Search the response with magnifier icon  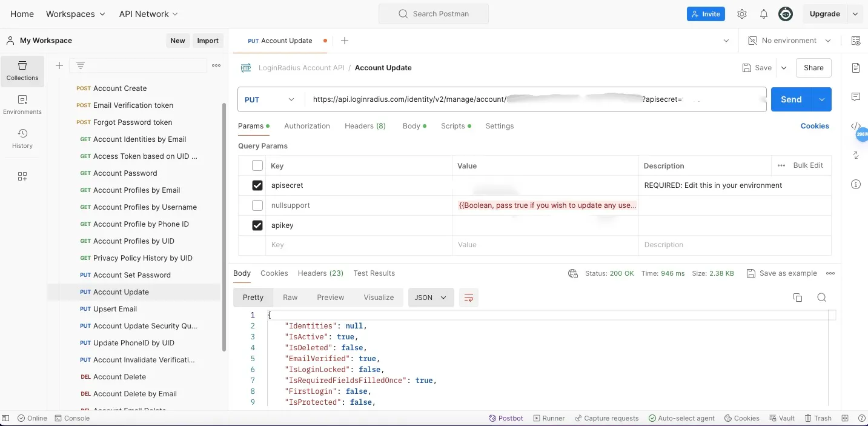click(821, 298)
